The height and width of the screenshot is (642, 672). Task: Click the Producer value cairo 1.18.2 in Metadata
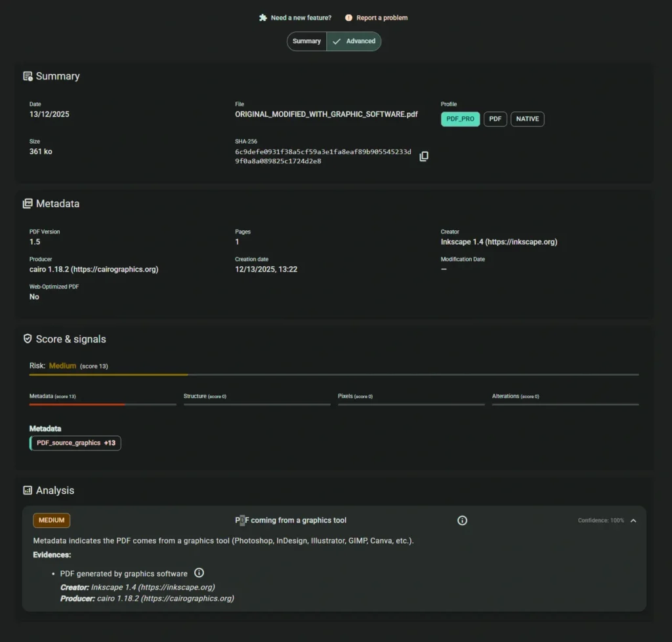point(94,270)
